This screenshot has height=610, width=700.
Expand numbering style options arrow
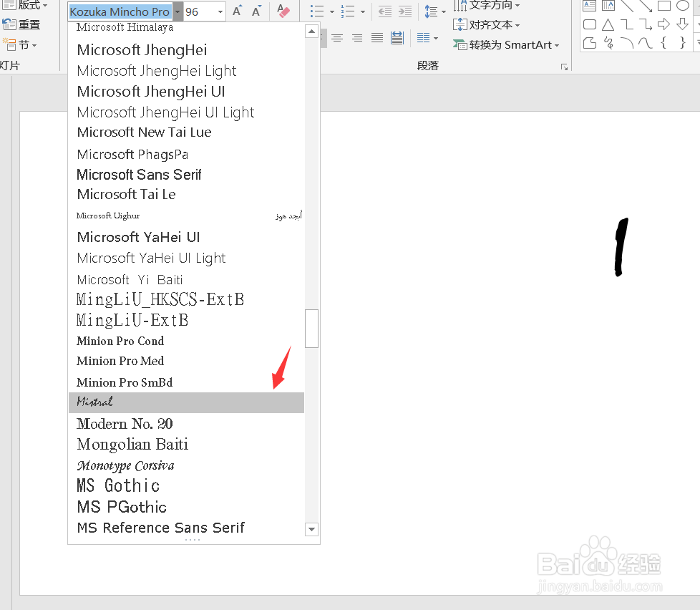(362, 11)
